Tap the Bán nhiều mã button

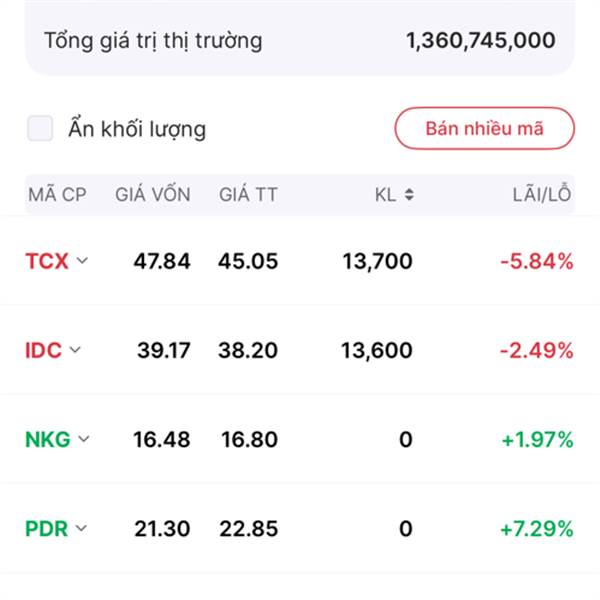(x=484, y=128)
